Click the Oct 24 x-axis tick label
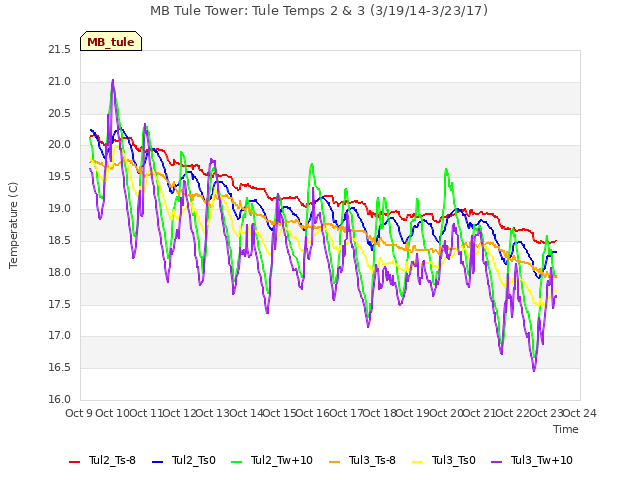The image size is (640, 480). 580,413
